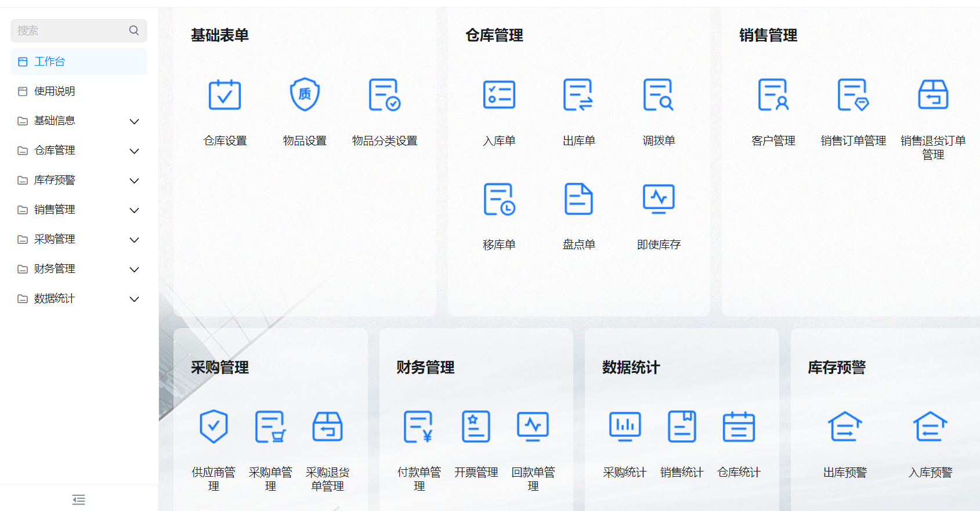Click the 入库单 label
This screenshot has width=980, height=511.
(499, 141)
